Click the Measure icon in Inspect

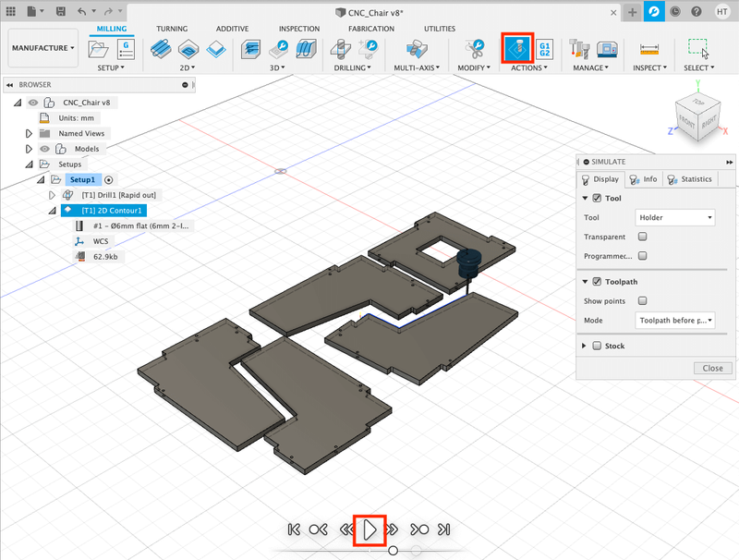click(649, 49)
